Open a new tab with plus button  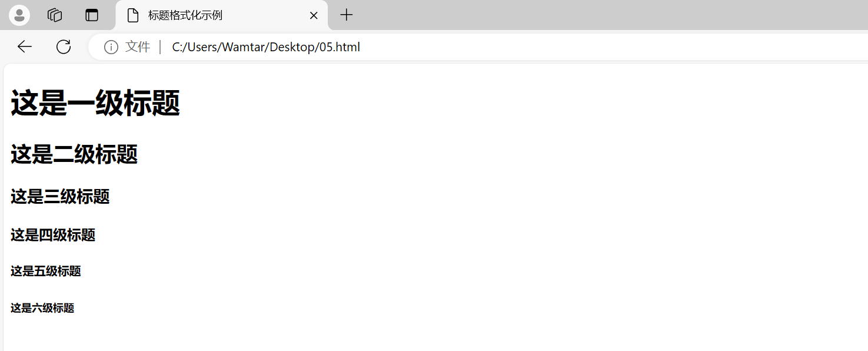click(347, 15)
